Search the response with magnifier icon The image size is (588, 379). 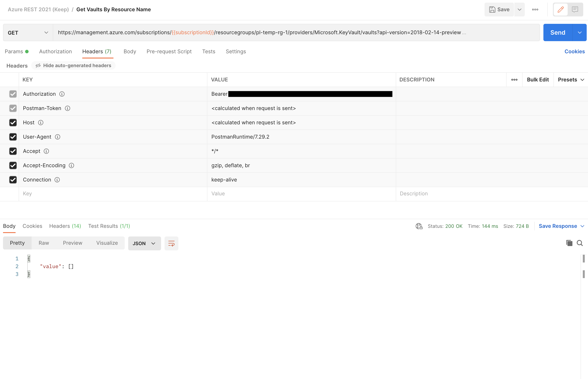coord(580,243)
